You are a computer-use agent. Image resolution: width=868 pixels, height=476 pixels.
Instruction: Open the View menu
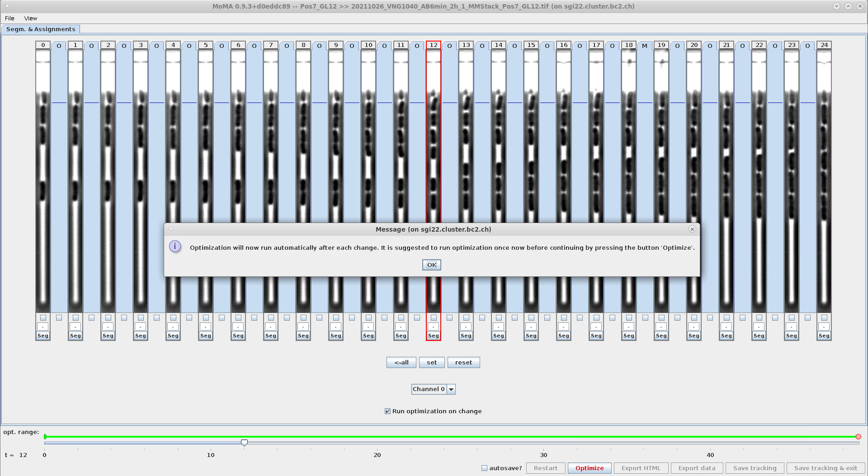point(30,18)
